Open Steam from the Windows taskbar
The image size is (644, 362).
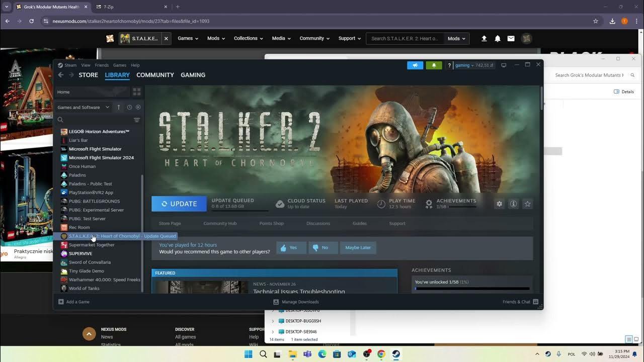click(x=395, y=354)
